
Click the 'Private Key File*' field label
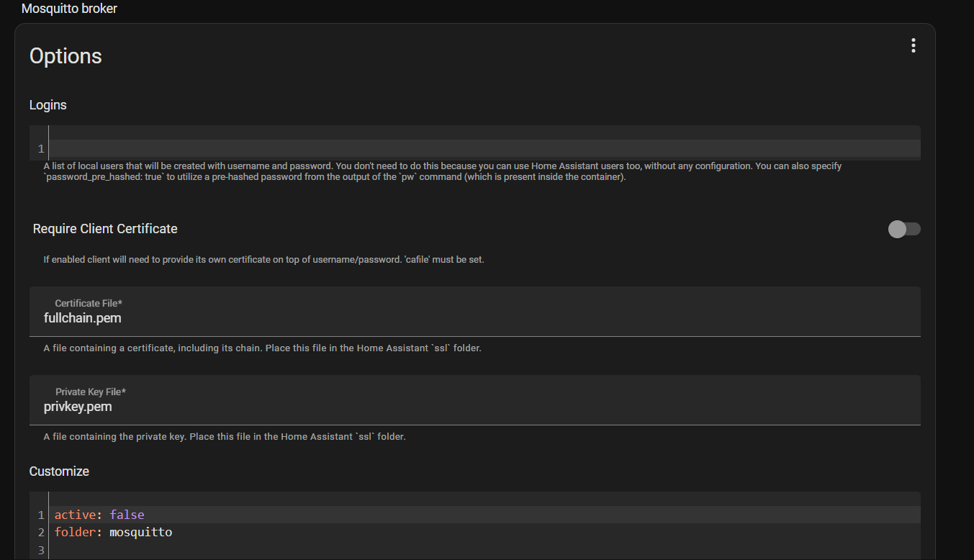click(91, 392)
